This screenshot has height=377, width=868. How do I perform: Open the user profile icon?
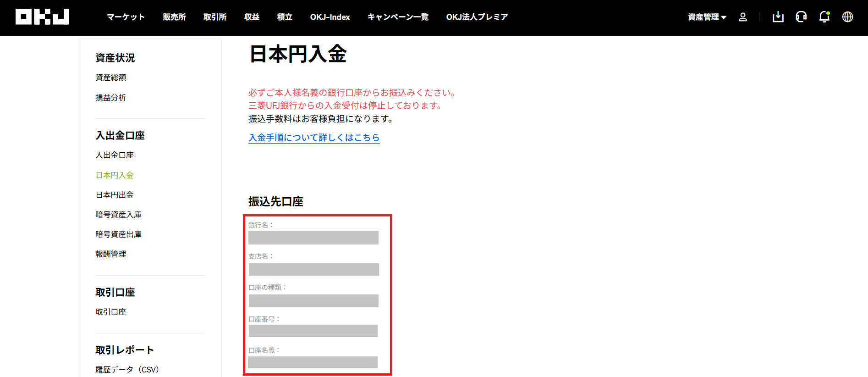[743, 17]
